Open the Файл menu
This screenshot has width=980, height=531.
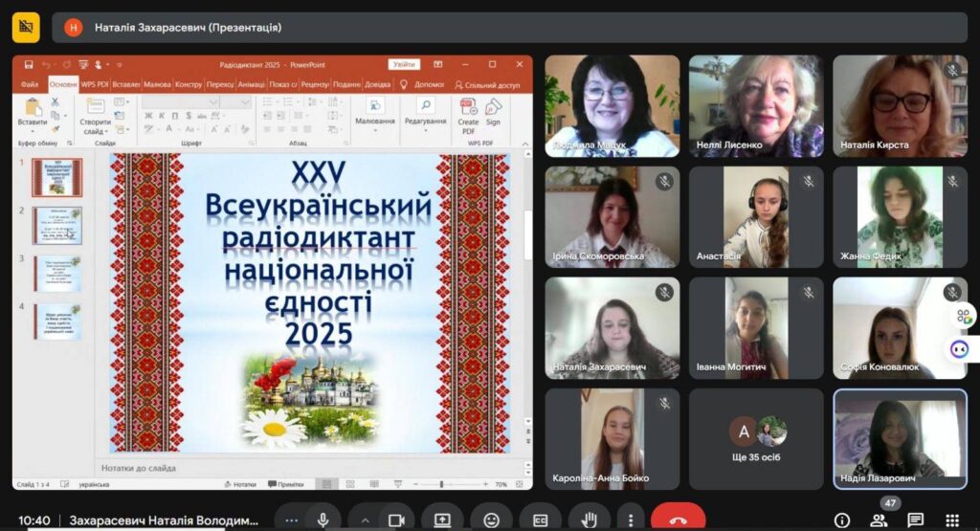[x=30, y=84]
